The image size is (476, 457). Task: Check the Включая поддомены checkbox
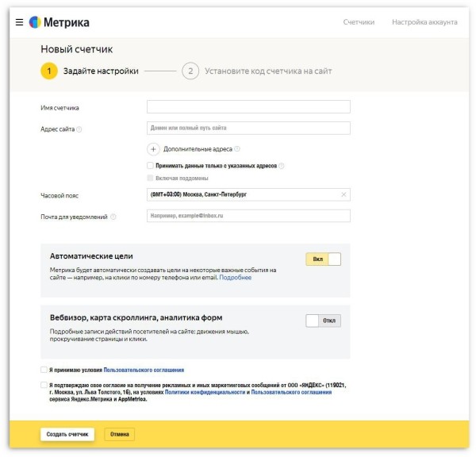click(150, 178)
